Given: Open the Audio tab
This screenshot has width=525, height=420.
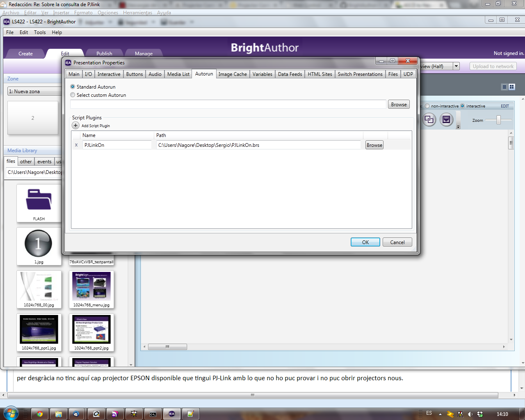Looking at the screenshot, I should point(155,74).
